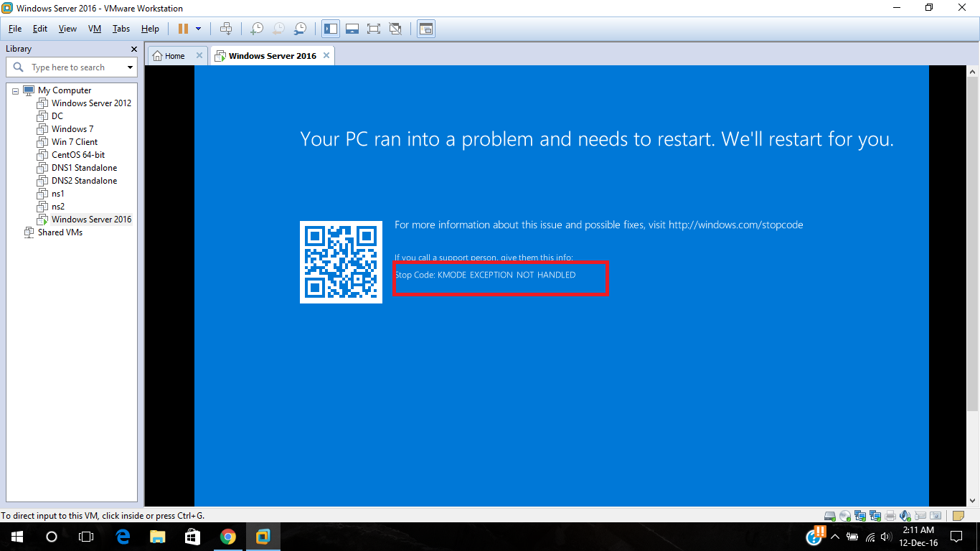The image size is (980, 551).
Task: Open the Action Center notification icon
Action: (956, 537)
